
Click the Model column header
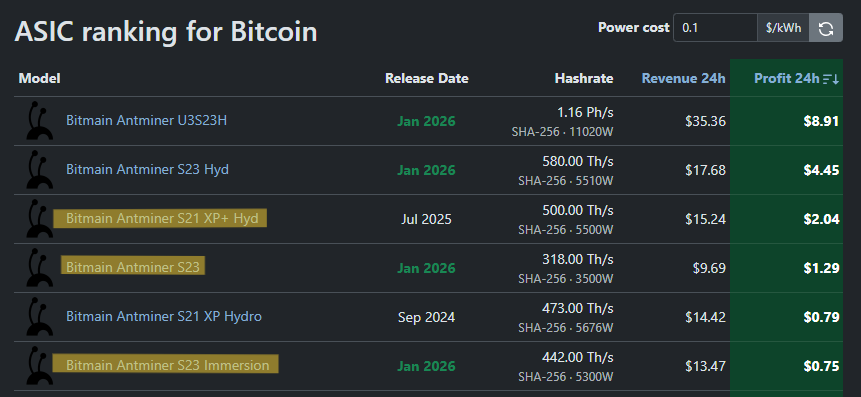39,79
